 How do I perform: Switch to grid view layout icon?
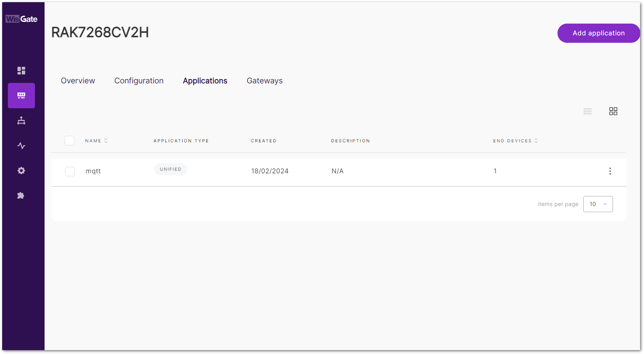click(x=613, y=111)
